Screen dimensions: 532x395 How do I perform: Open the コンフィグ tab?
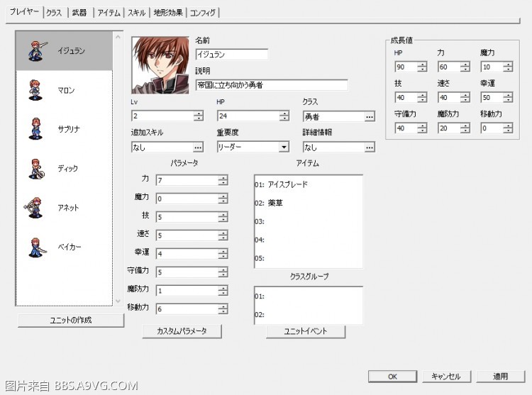click(x=203, y=13)
